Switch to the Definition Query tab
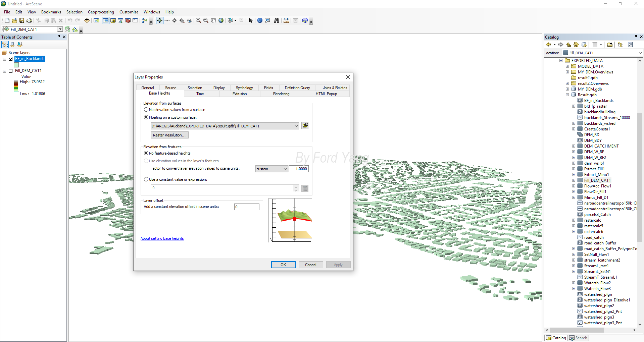The image size is (644, 342). (x=297, y=88)
